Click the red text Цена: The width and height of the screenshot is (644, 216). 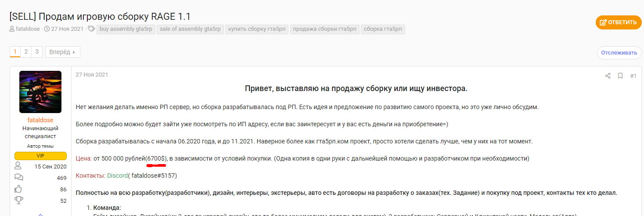tap(84, 158)
